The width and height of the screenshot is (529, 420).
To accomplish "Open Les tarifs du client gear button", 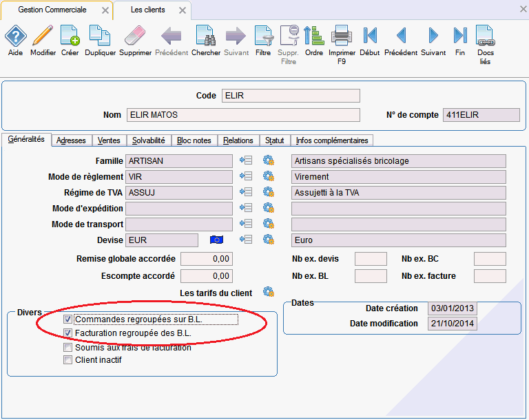I will [x=269, y=293].
